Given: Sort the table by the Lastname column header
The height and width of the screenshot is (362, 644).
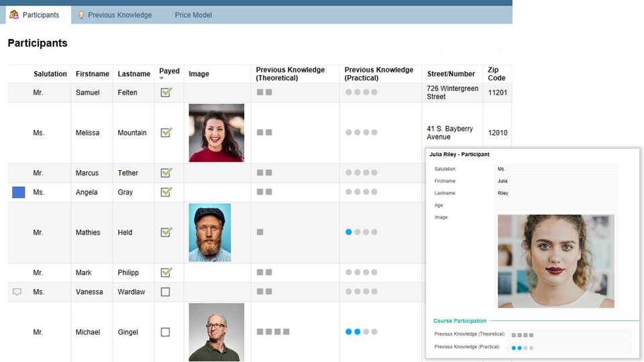Looking at the screenshot, I should [x=134, y=74].
